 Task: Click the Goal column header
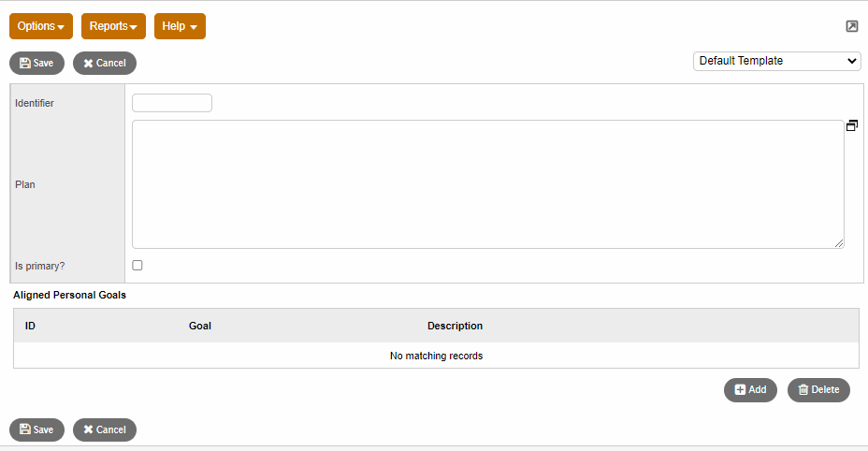point(200,326)
